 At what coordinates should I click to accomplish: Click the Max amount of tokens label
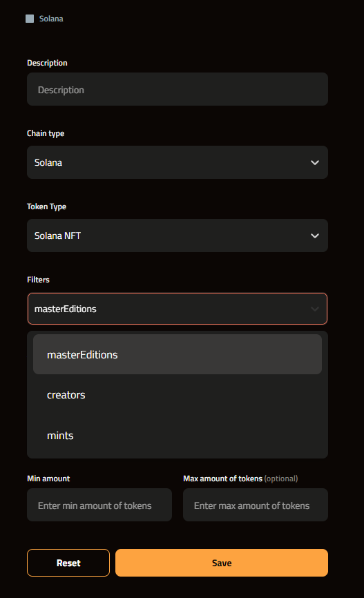point(223,479)
